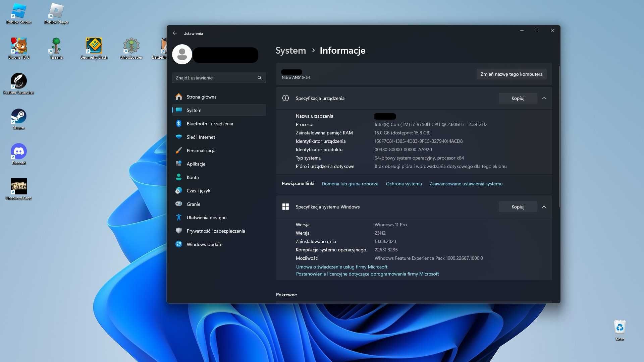Click Nitro AN515-54 model text
The image size is (644, 362).
[296, 77]
